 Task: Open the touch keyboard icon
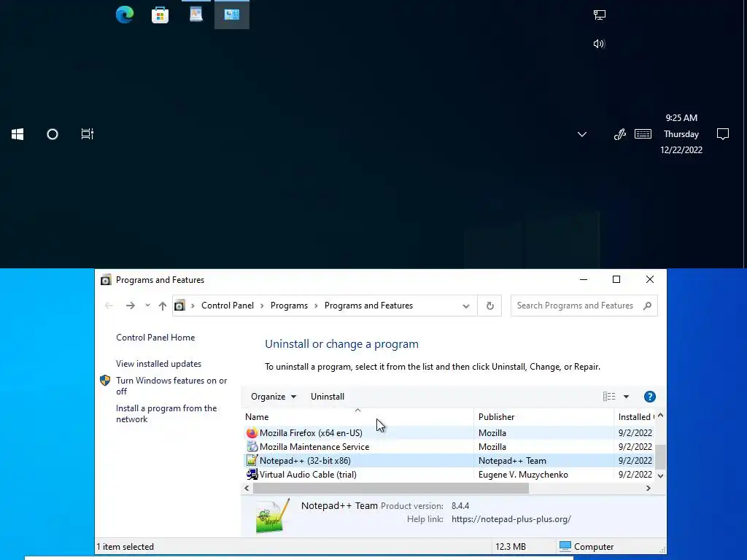(x=643, y=134)
